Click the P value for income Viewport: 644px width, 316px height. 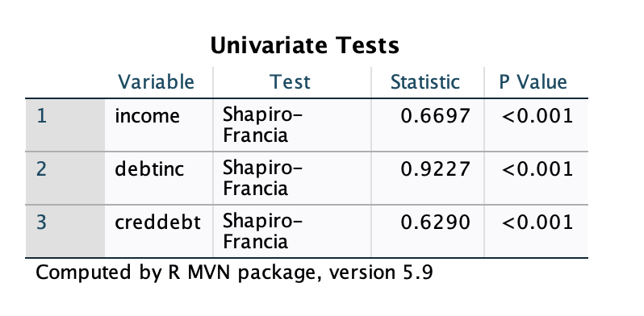(x=537, y=116)
